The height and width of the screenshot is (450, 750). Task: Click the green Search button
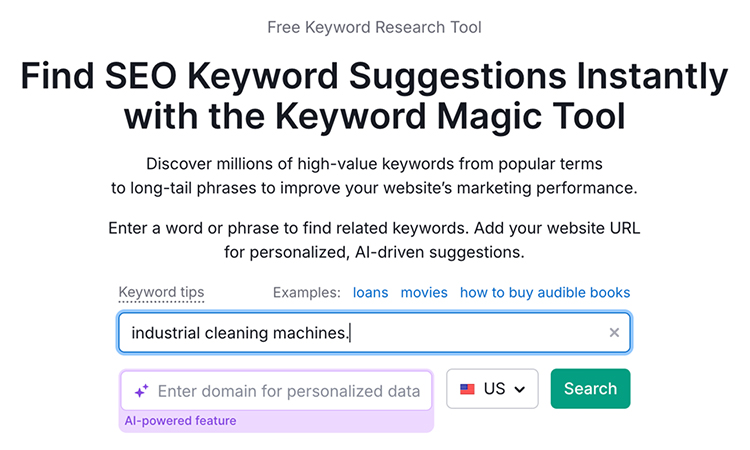click(x=590, y=389)
